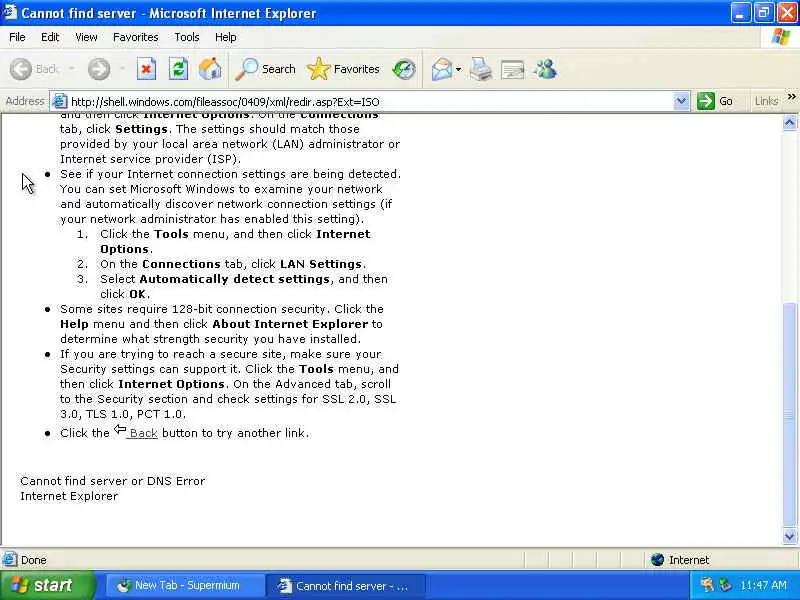Click the scrollbar up arrow

coord(789,122)
